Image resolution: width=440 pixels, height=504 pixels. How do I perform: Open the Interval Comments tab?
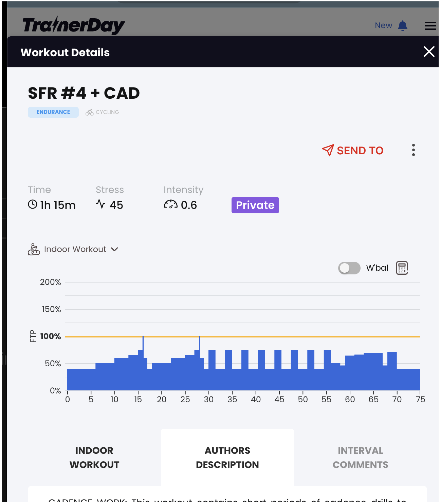tap(360, 457)
